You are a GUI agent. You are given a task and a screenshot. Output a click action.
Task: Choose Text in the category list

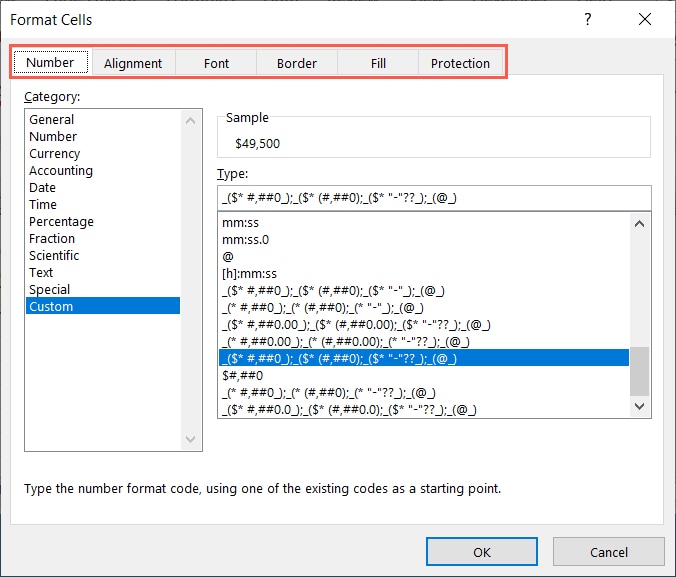(103, 273)
